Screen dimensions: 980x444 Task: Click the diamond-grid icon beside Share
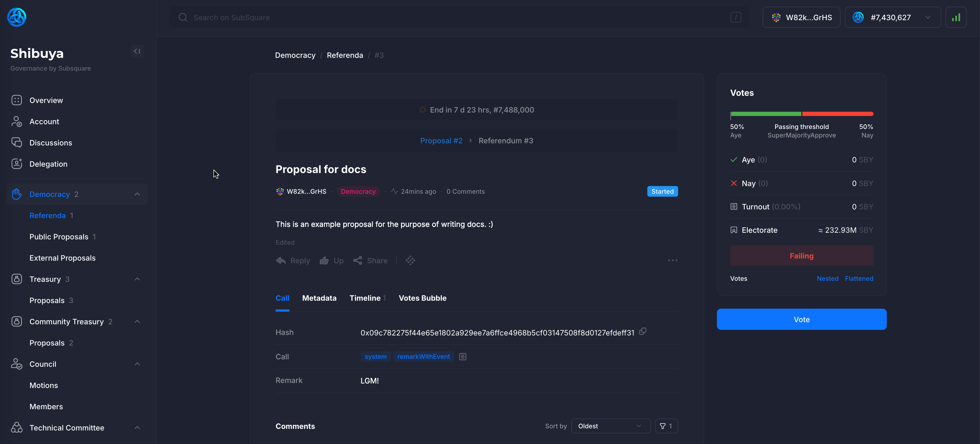(x=410, y=261)
